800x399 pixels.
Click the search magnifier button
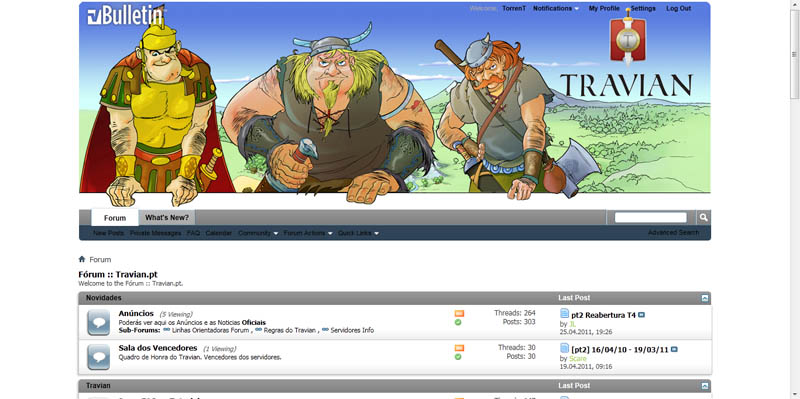coord(704,217)
